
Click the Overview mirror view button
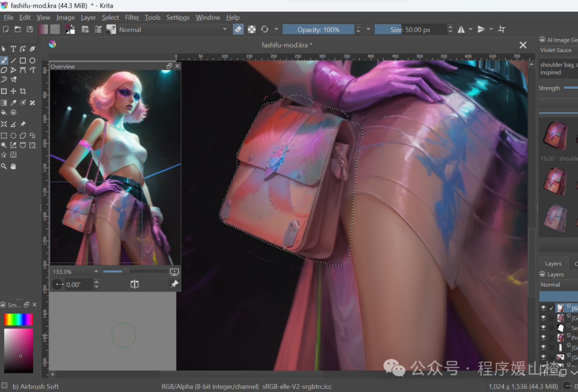pyautogui.click(x=134, y=284)
